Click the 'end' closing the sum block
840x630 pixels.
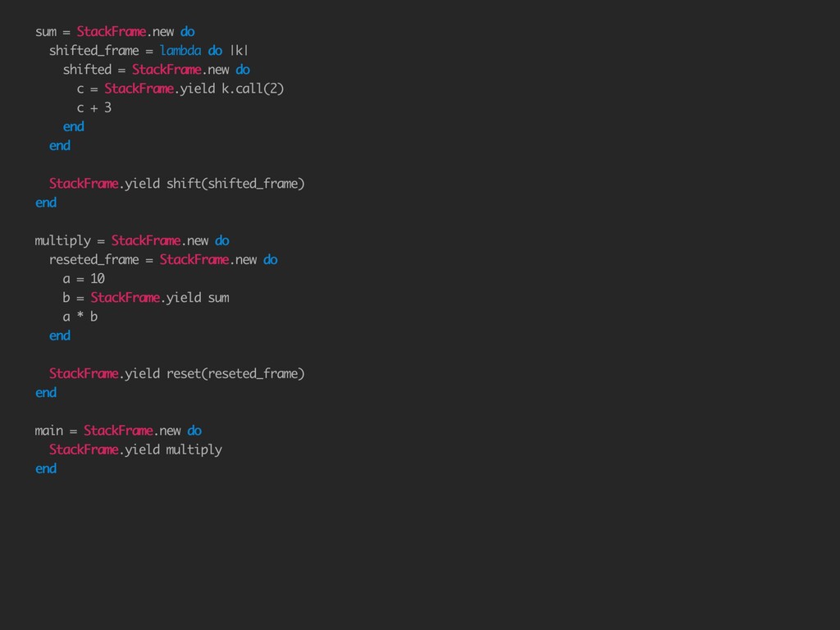[46, 203]
